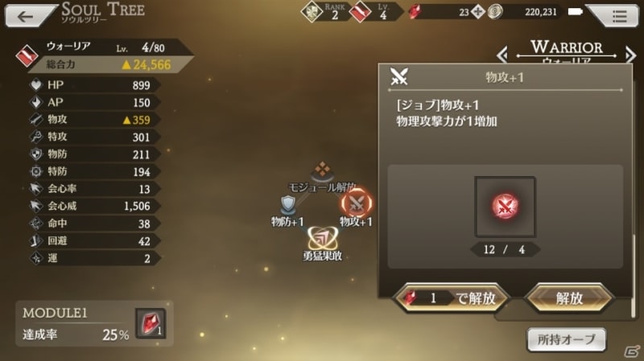Switch to previous job with left arrow
Image resolution: width=644 pixels, height=361 pixels.
(x=502, y=55)
